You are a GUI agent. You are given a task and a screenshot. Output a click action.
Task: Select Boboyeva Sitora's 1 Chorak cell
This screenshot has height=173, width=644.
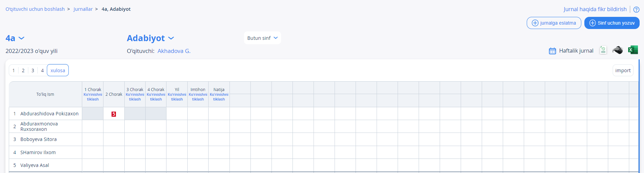point(93,139)
